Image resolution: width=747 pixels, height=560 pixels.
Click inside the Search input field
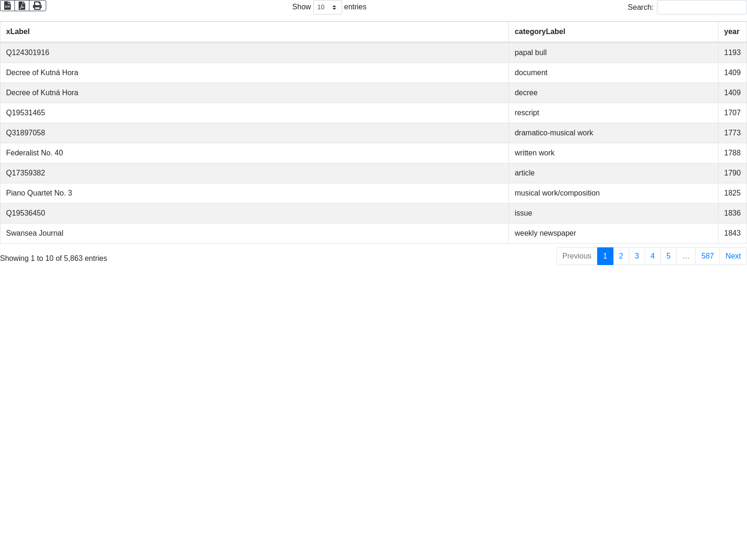[x=701, y=7]
